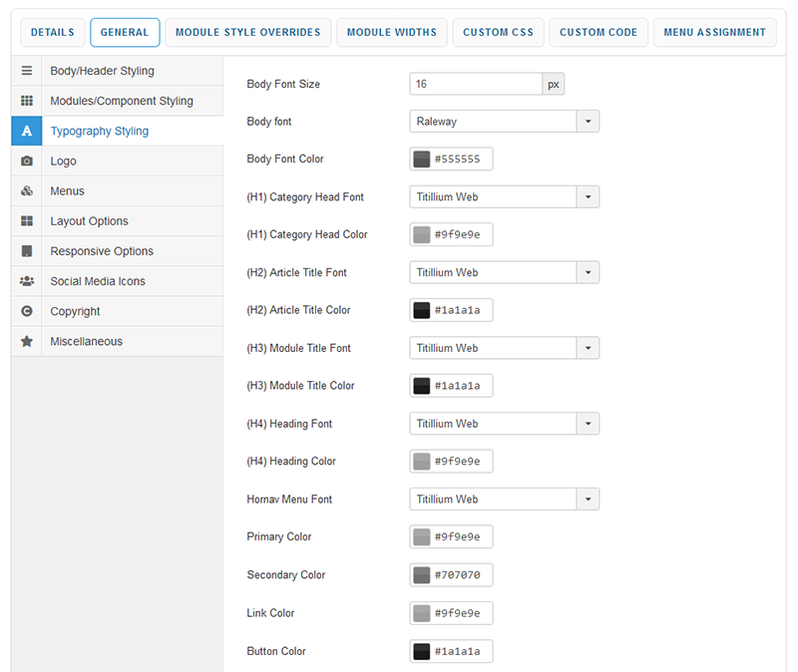Click the Social Media Icons people icon
The width and height of the screenshot is (798, 672).
[x=27, y=281]
